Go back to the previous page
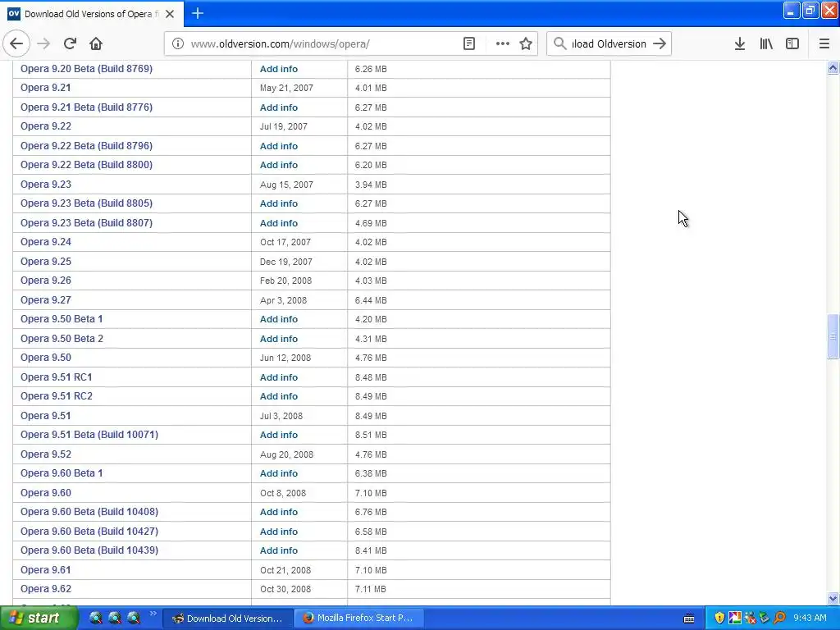Viewport: 840px width, 630px height. click(x=16, y=44)
